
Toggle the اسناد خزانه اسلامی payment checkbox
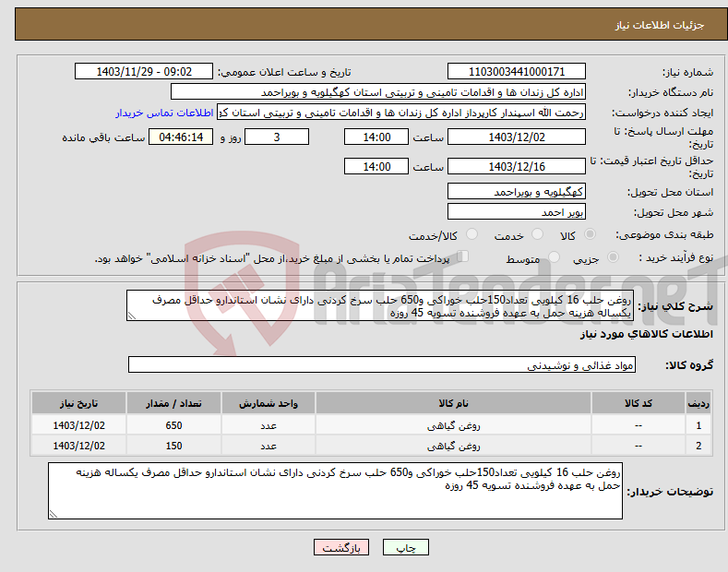pos(463,256)
